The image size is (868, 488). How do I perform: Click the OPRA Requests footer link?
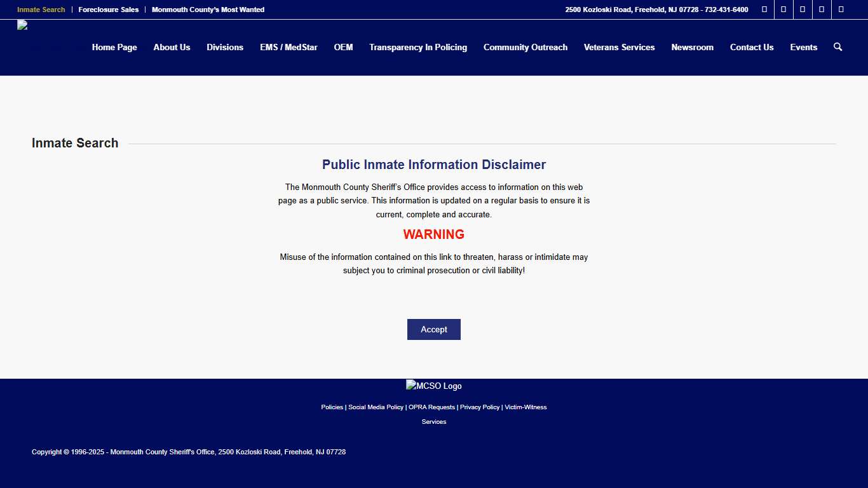(x=431, y=407)
